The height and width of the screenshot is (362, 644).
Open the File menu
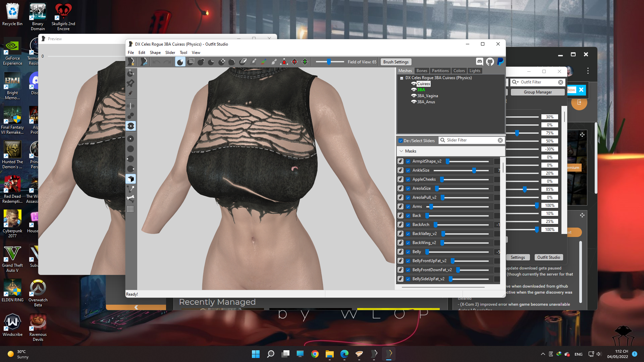coord(131,53)
